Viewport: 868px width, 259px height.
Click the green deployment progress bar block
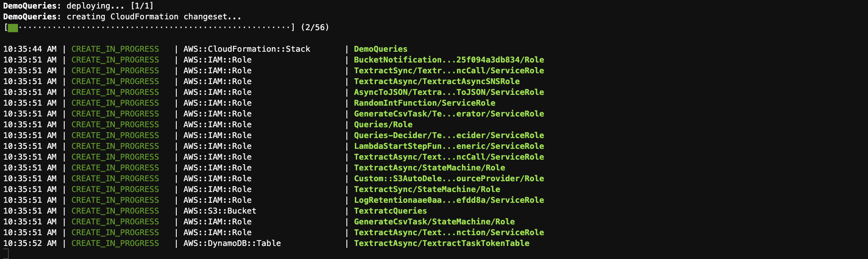click(x=13, y=28)
